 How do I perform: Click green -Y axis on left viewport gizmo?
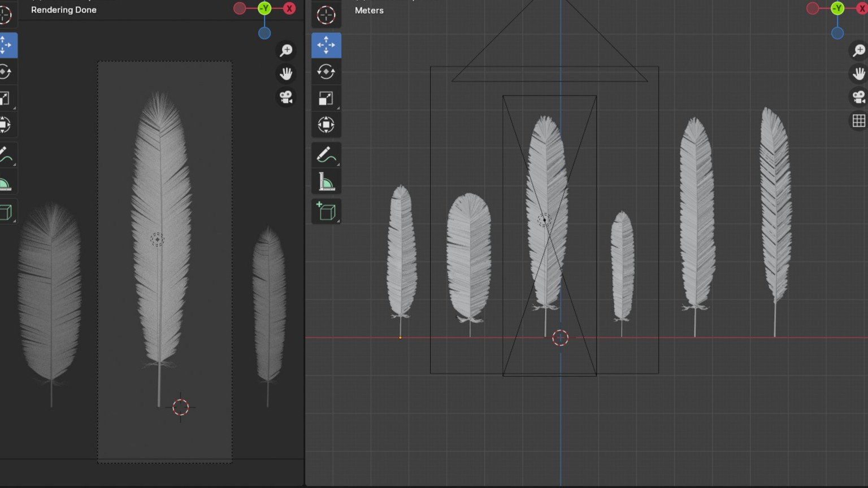click(264, 8)
